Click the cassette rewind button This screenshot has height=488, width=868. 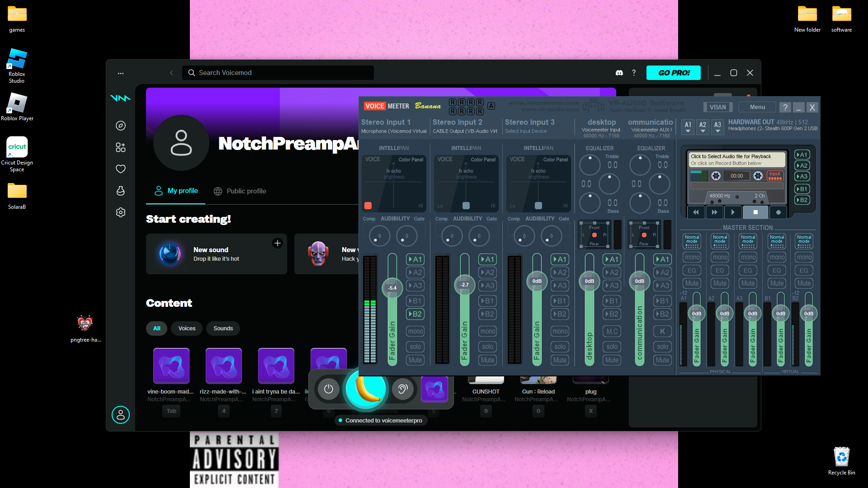[696, 212]
